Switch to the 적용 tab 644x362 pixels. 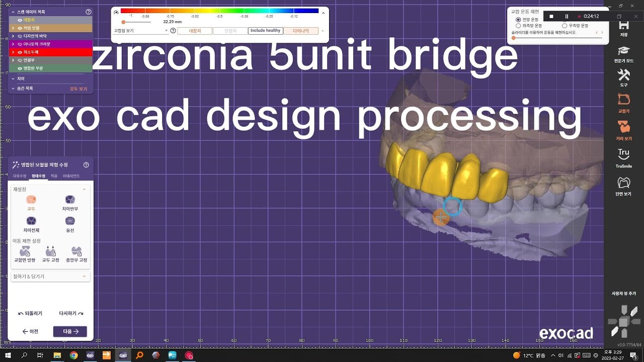pos(54,176)
